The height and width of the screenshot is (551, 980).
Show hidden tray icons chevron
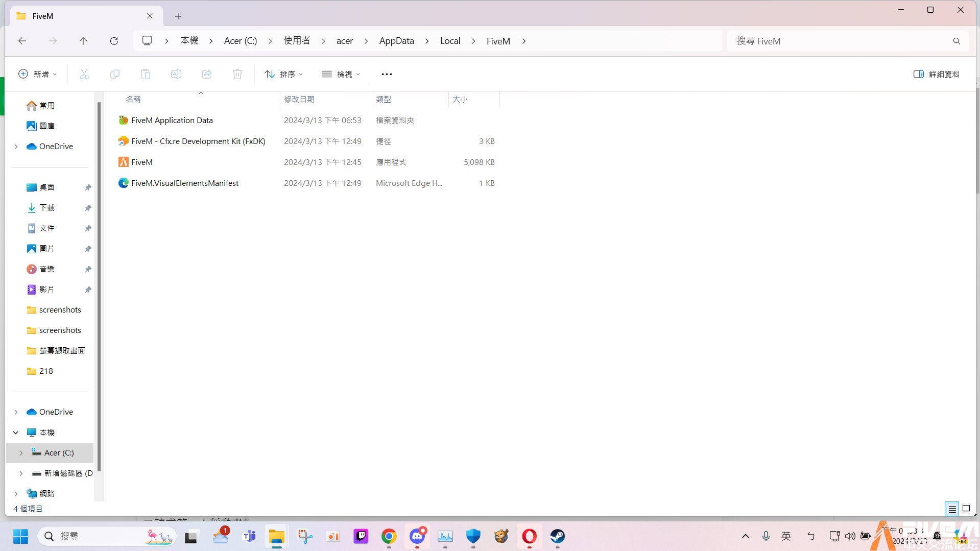pos(746,536)
